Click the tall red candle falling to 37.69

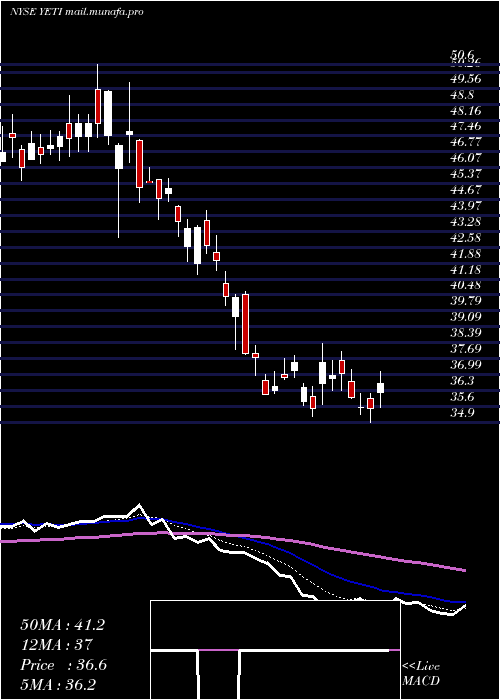(245, 324)
